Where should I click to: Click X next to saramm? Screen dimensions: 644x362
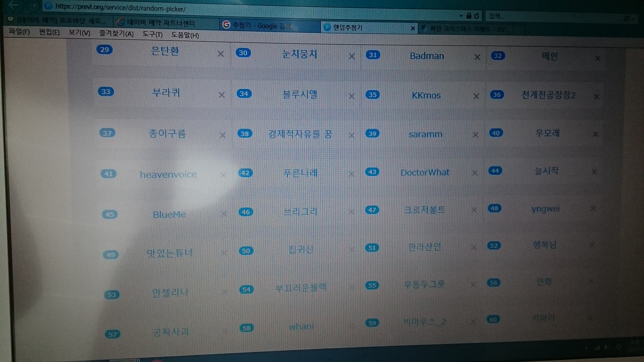click(476, 135)
